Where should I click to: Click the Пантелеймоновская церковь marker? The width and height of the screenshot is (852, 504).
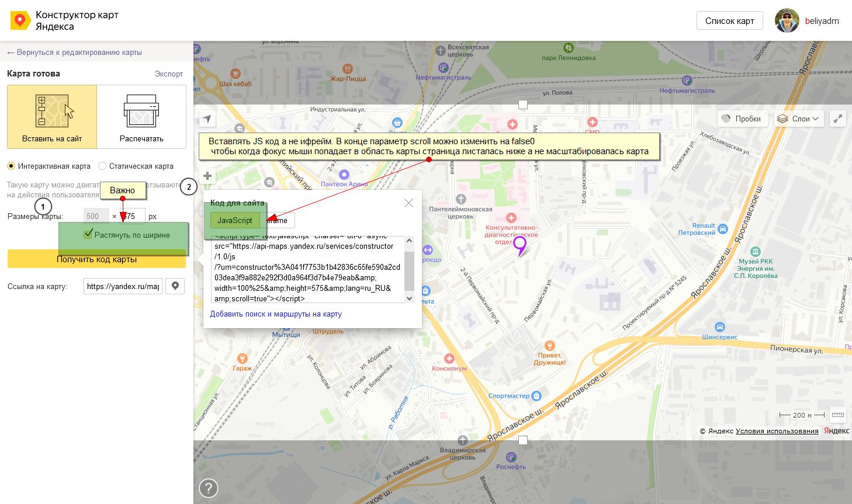pyautogui.click(x=461, y=199)
